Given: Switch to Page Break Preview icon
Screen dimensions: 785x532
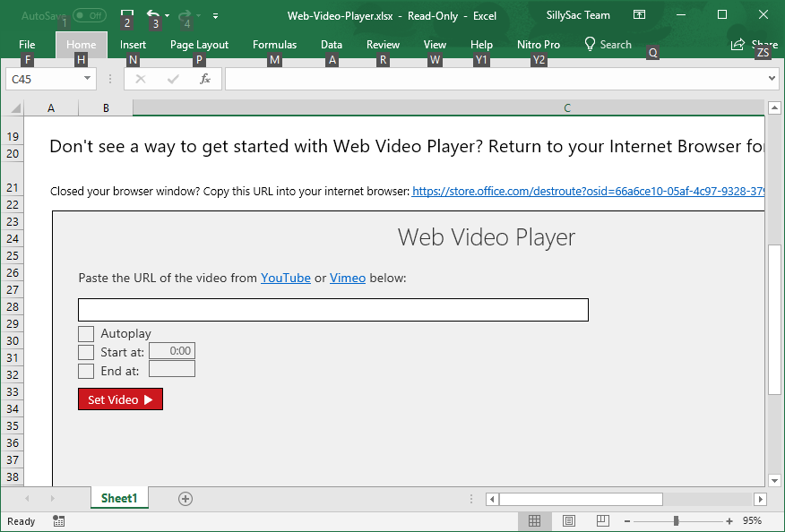Looking at the screenshot, I should [x=603, y=521].
